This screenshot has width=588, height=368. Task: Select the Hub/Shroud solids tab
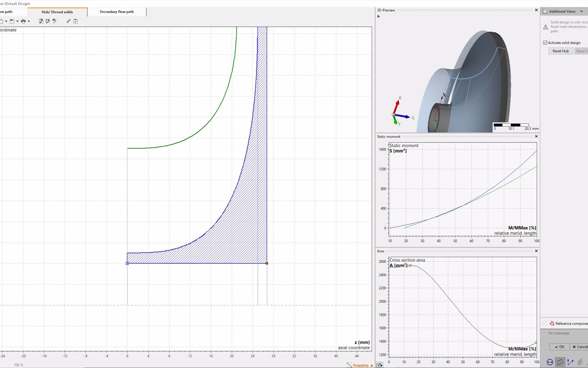tap(57, 12)
